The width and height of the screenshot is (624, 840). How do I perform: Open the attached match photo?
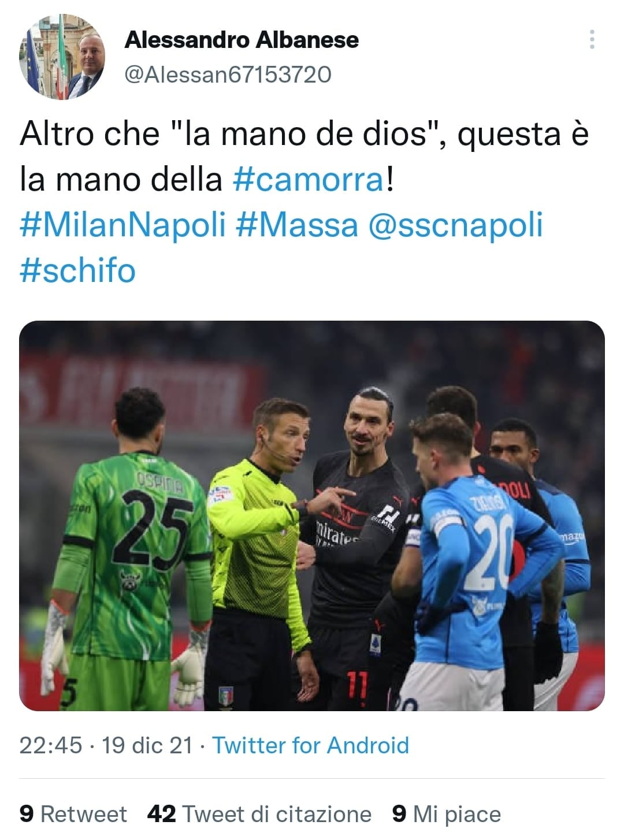312,516
